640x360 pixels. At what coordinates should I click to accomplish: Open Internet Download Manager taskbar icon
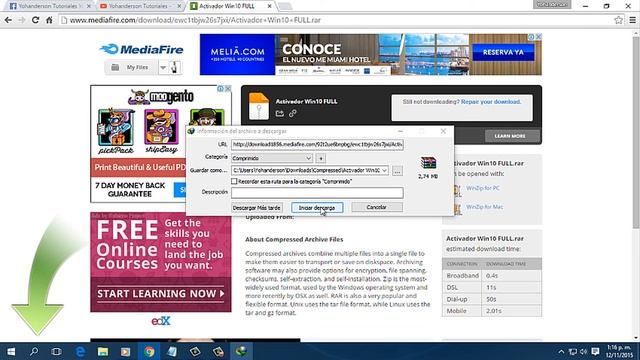click(x=241, y=351)
